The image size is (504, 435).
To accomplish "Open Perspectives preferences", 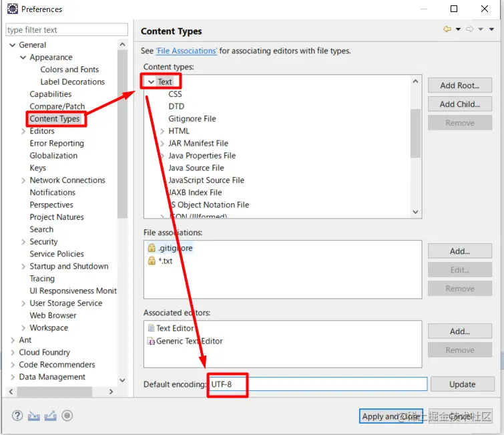I will point(51,205).
